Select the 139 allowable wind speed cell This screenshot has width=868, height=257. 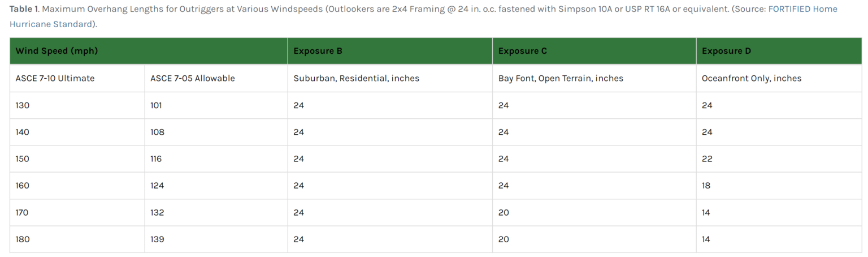(x=157, y=239)
